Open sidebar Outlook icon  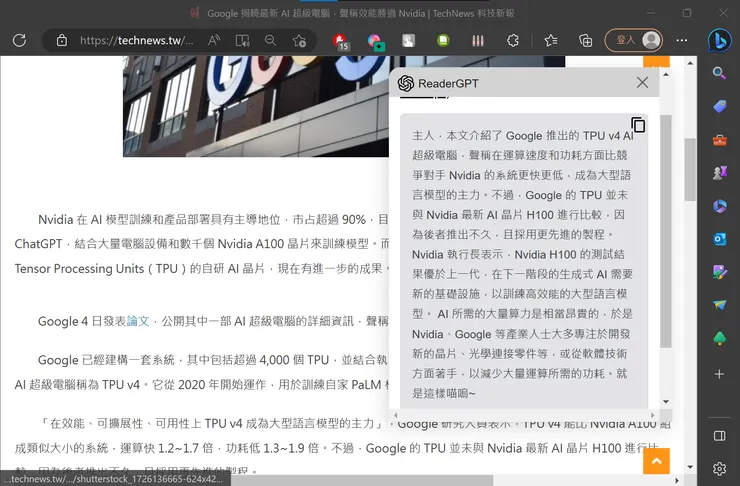(x=720, y=239)
